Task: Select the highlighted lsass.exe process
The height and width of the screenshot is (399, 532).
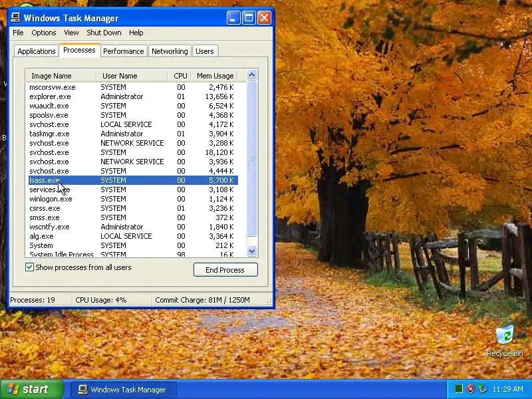Action: pos(133,180)
